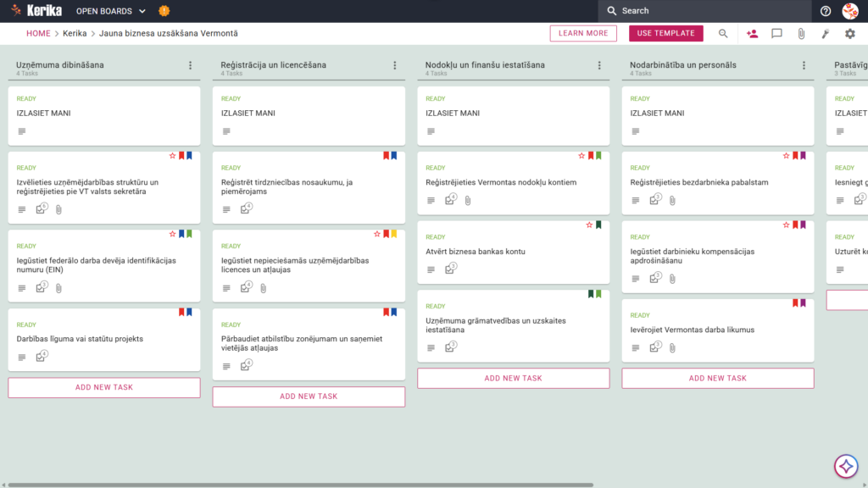
Task: Click the Kerika logo
Action: pos(36,10)
